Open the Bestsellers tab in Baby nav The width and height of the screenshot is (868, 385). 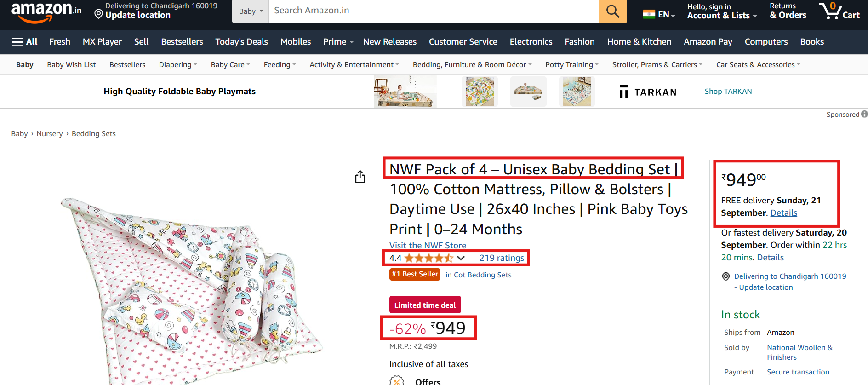click(127, 65)
